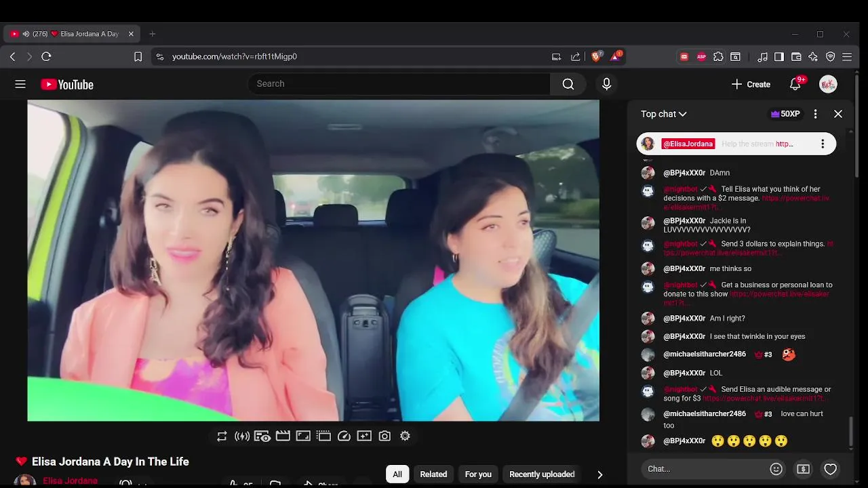868x488 pixels.
Task: Toggle the loop video icon under the player
Action: 222,436
